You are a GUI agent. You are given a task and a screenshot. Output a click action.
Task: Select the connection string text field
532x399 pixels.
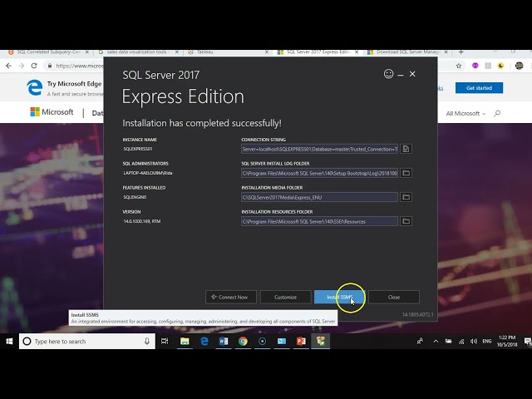tap(319, 149)
